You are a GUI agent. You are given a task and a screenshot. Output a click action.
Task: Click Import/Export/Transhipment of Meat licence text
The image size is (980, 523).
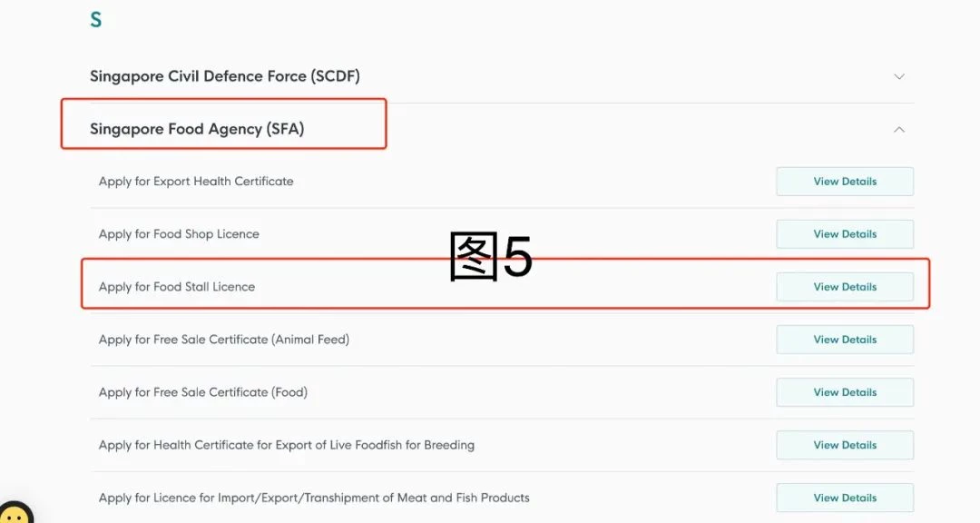(x=314, y=498)
